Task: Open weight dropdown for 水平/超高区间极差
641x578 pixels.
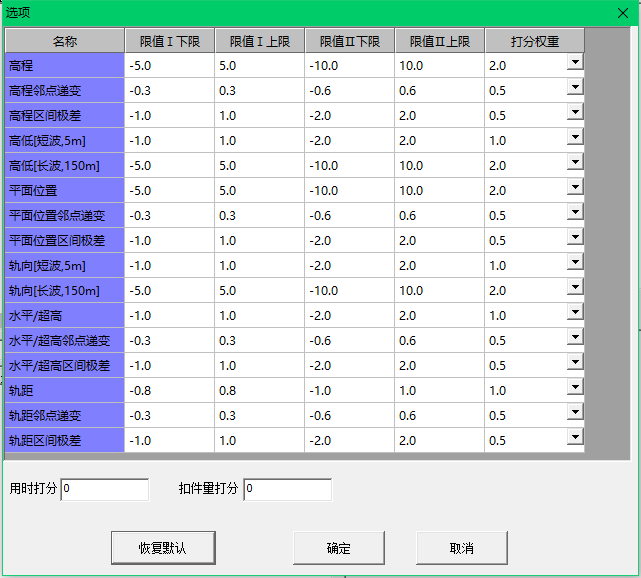Action: click(x=575, y=362)
